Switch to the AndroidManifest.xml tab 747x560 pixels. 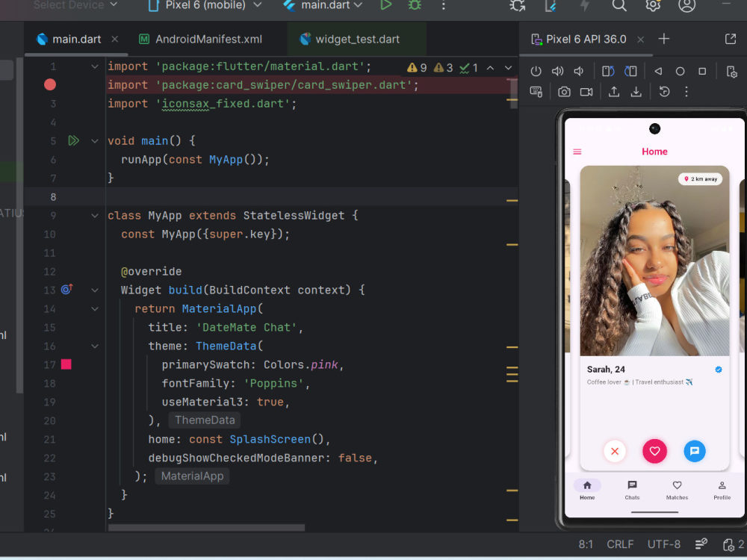pos(200,39)
